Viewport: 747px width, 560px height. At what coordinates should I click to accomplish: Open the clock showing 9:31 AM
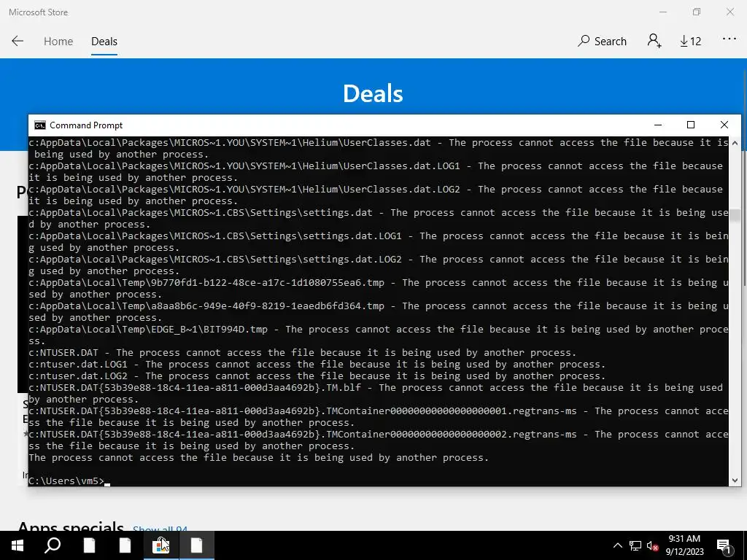(684, 545)
